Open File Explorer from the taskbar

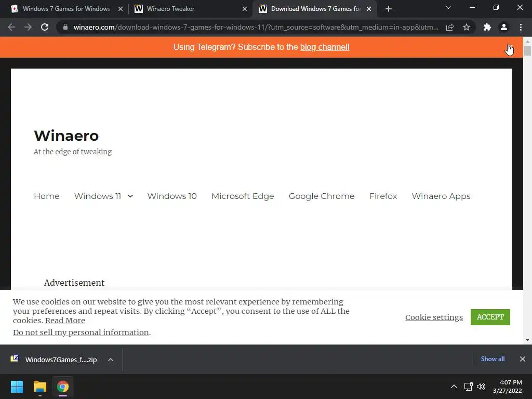[39, 387]
